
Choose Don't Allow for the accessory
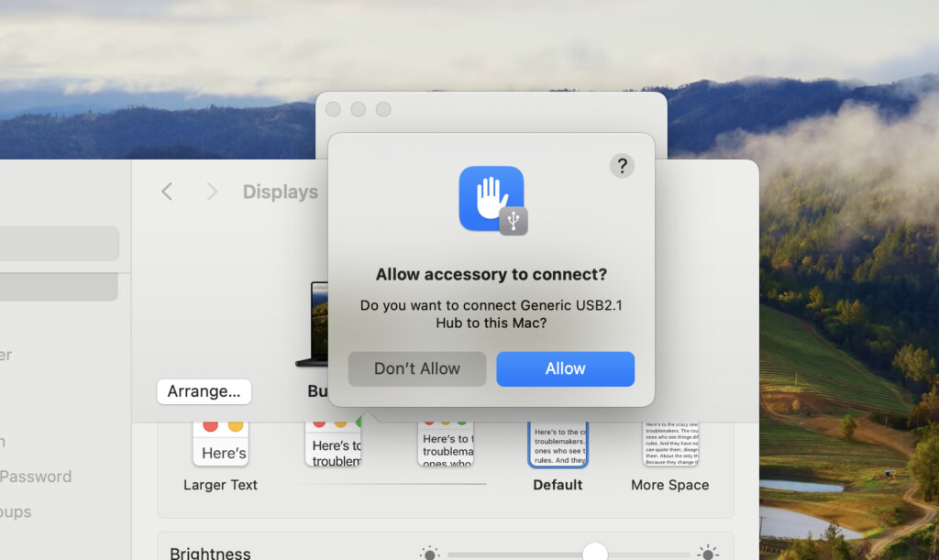click(x=417, y=368)
